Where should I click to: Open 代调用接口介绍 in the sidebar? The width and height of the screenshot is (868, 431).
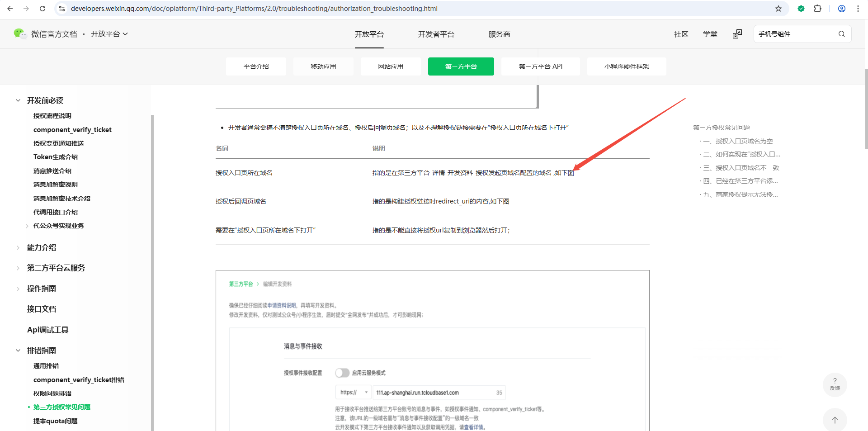[56, 212]
